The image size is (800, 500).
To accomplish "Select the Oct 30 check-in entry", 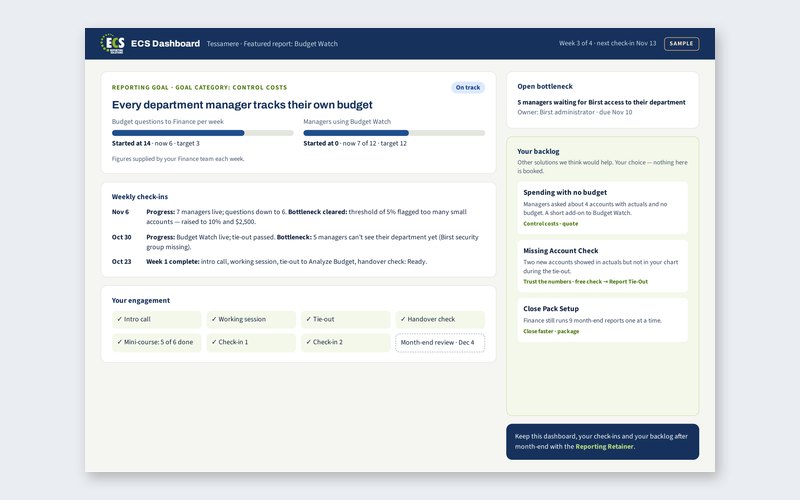I will (x=298, y=242).
